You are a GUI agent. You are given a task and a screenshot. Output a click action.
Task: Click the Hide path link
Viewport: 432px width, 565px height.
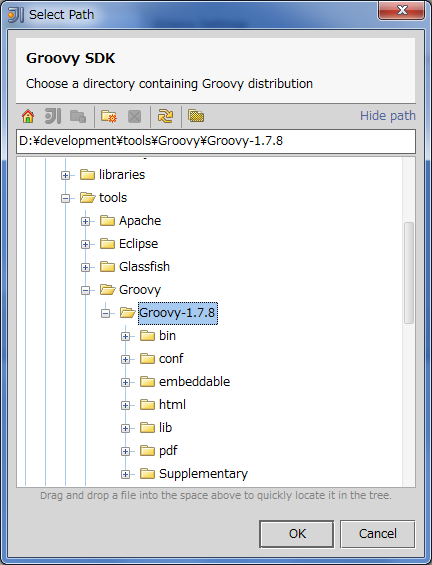tap(388, 116)
